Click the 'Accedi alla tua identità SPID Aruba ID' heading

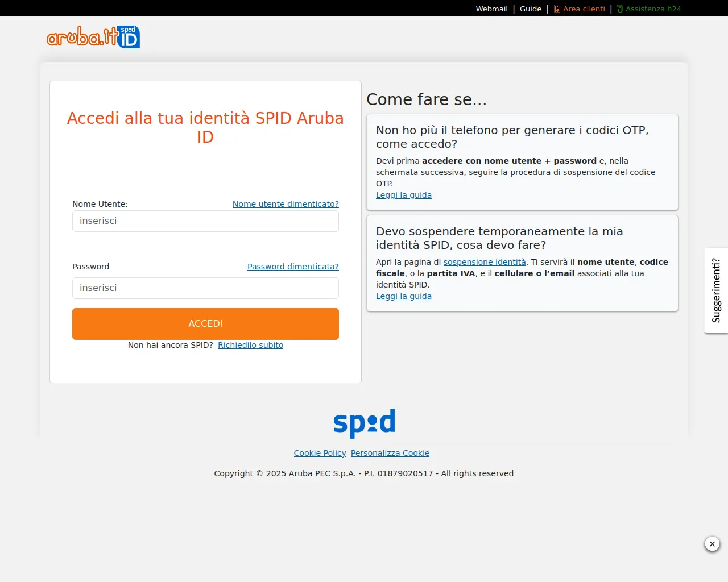pos(205,127)
